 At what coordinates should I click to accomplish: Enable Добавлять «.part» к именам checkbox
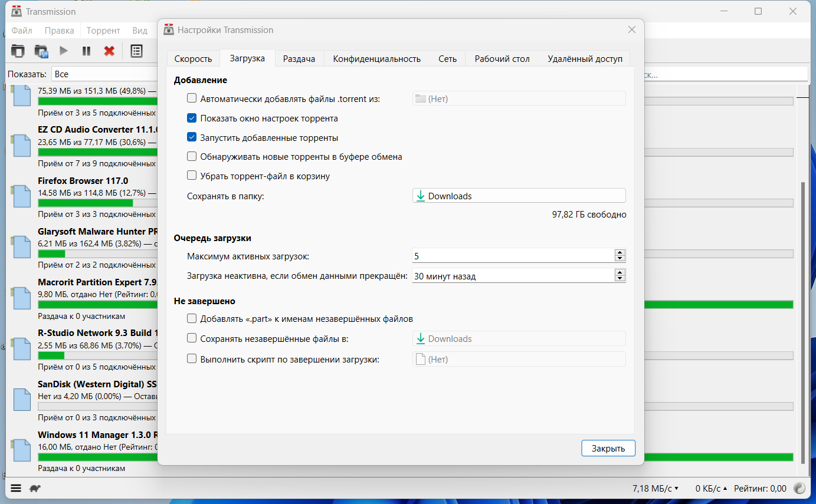tap(192, 318)
